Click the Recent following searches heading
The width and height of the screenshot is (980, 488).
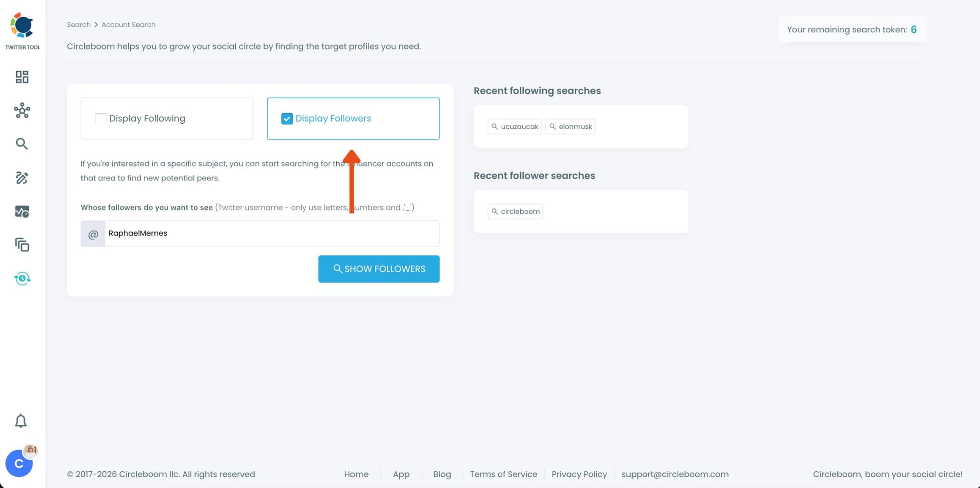click(537, 91)
